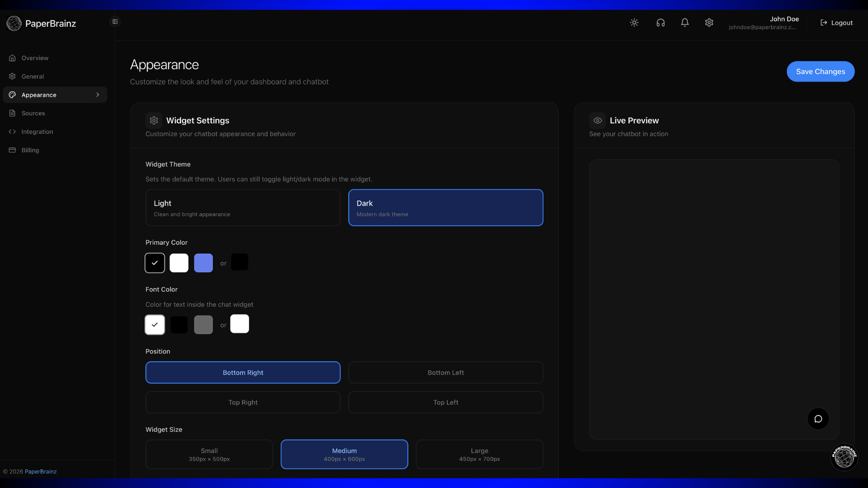Screen dimensions: 868x488
Task: Choose Bottom Left widget position
Action: (445, 372)
